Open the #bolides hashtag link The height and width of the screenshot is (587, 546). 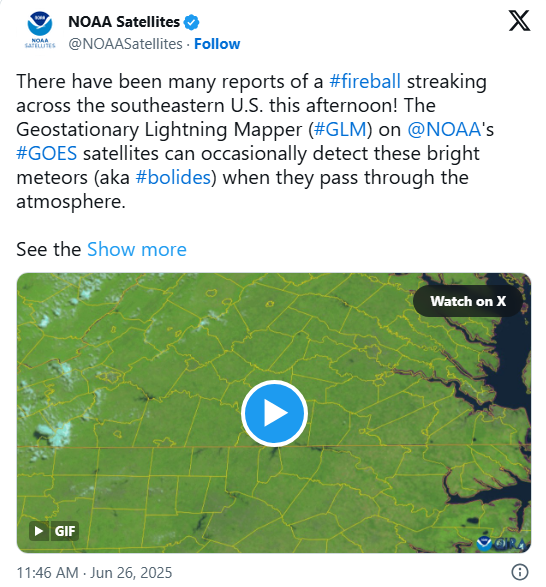[173, 177]
